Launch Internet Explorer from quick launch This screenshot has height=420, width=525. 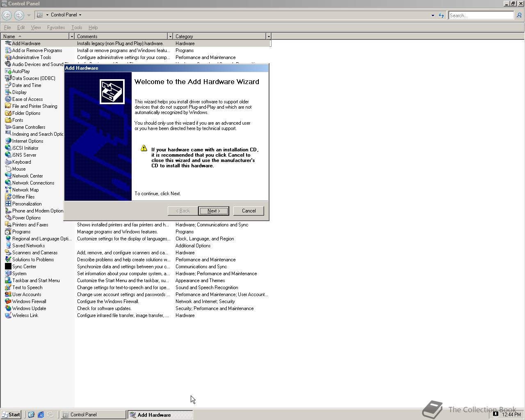[41, 415]
